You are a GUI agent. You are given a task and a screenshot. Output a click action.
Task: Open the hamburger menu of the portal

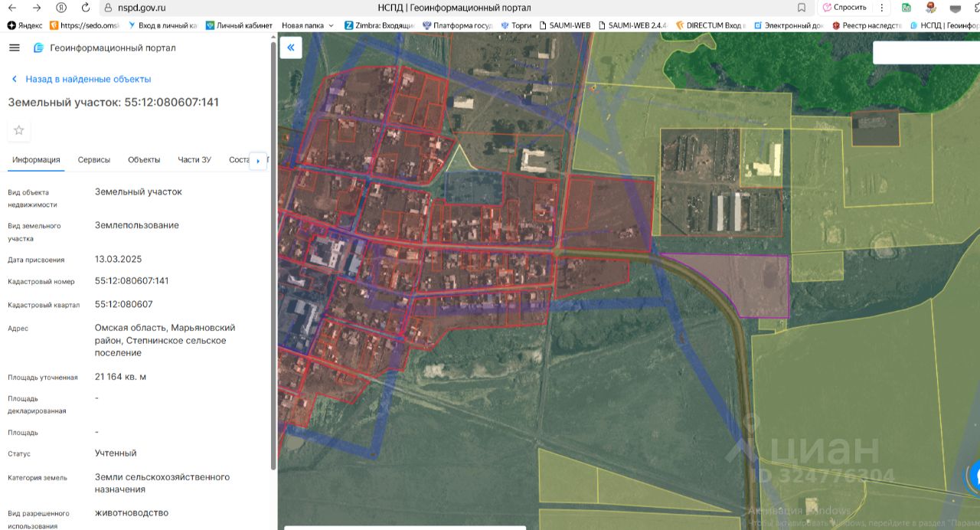click(x=14, y=47)
